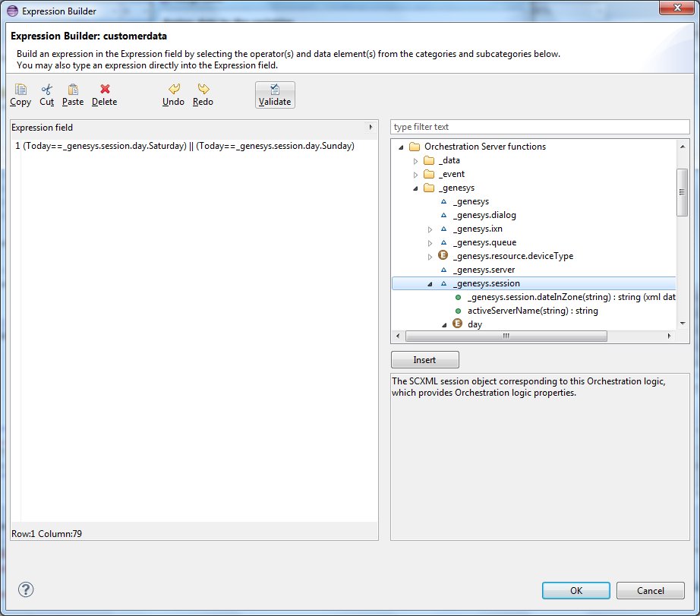Click the Paste clipboard icon
Image resolution: width=700 pixels, height=616 pixels.
click(x=73, y=89)
